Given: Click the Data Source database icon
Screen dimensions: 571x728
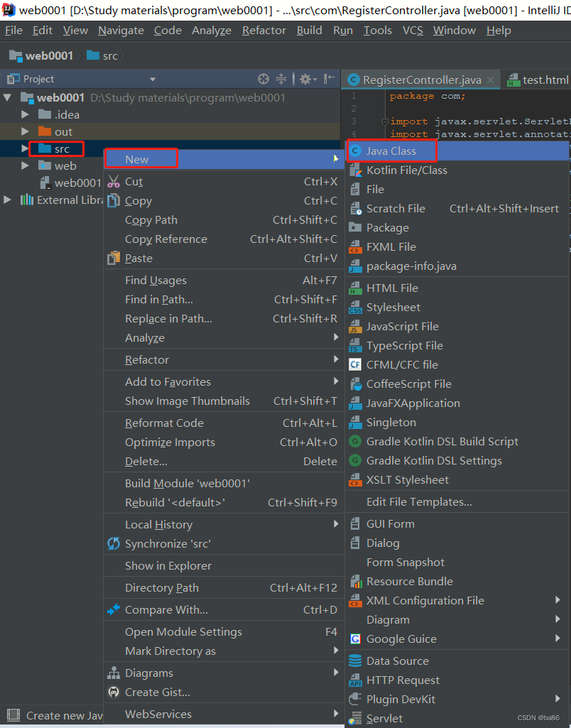Looking at the screenshot, I should coord(355,661).
